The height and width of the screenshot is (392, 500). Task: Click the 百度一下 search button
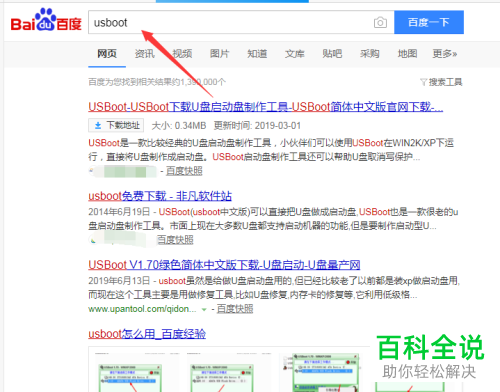point(429,22)
